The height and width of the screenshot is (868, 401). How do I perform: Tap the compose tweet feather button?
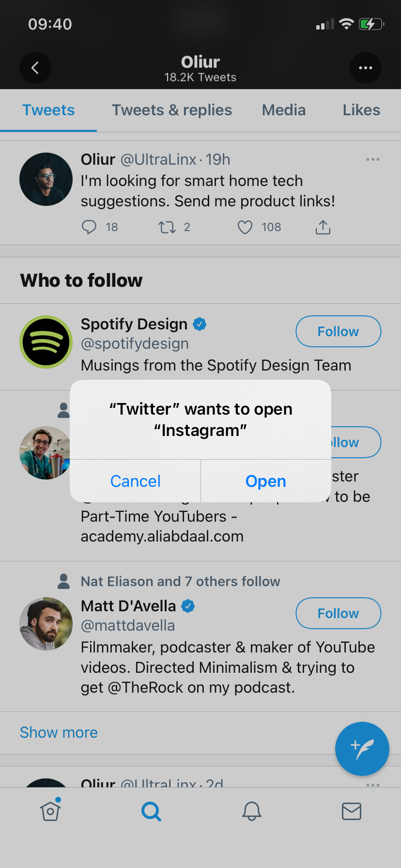(x=362, y=748)
